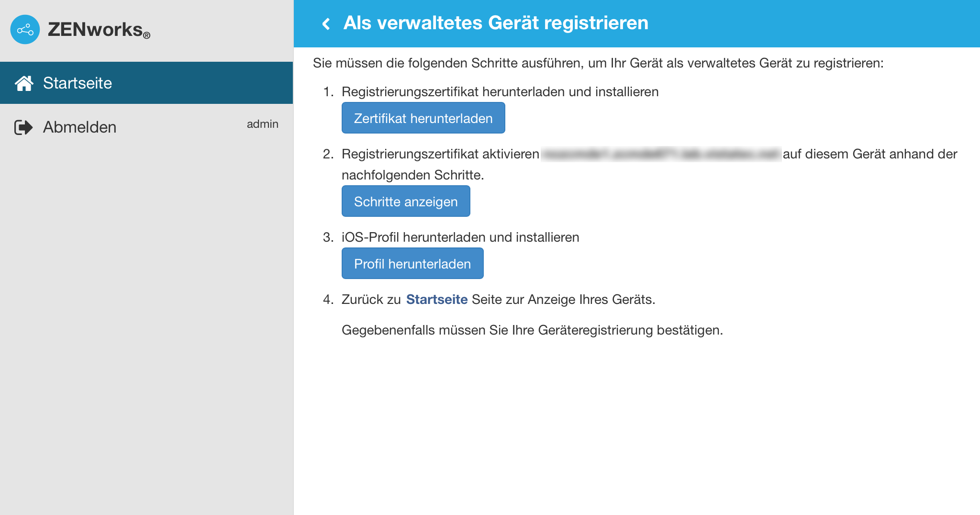980x515 pixels.
Task: Click 'Seite zur Anzeige Ihres Geräts' text
Action: [563, 300]
